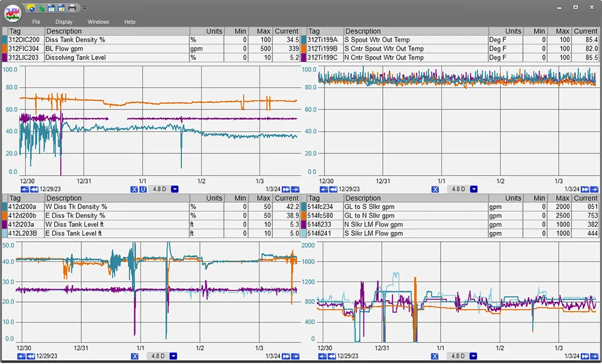Save the current trend display via disk icon
Screen dimensions: 602x364
pyautogui.click(x=51, y=8)
